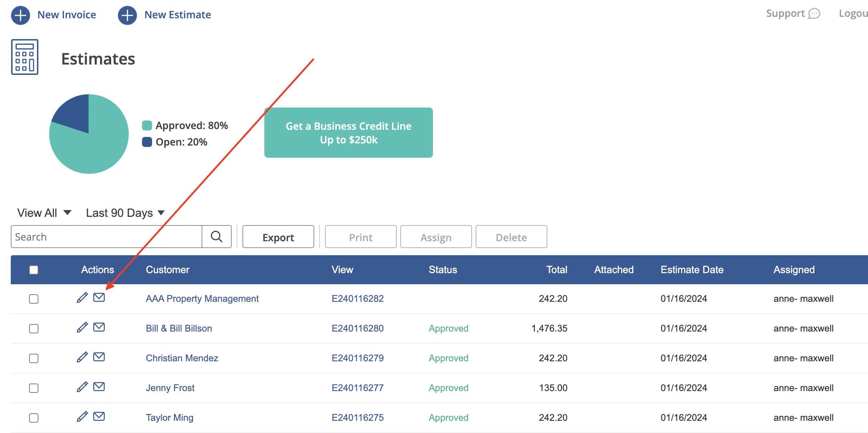Email Bill & Bill Billson estimate envelope

(x=99, y=327)
